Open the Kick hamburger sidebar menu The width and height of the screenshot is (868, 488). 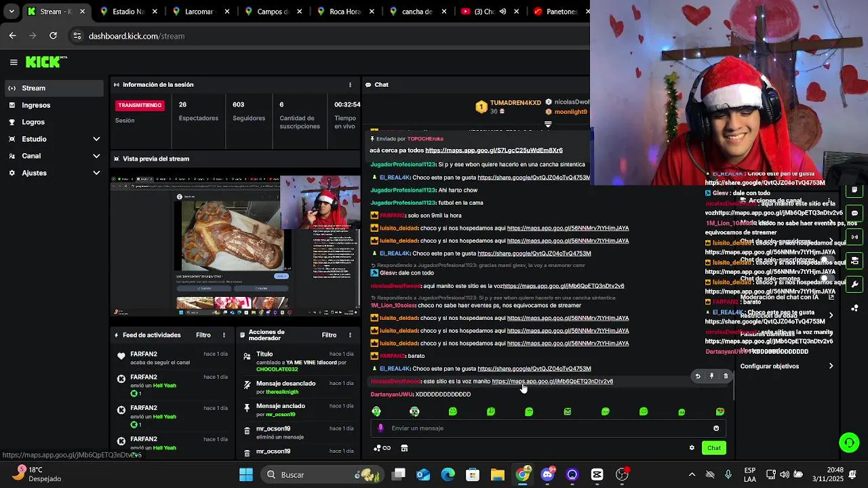coord(14,62)
